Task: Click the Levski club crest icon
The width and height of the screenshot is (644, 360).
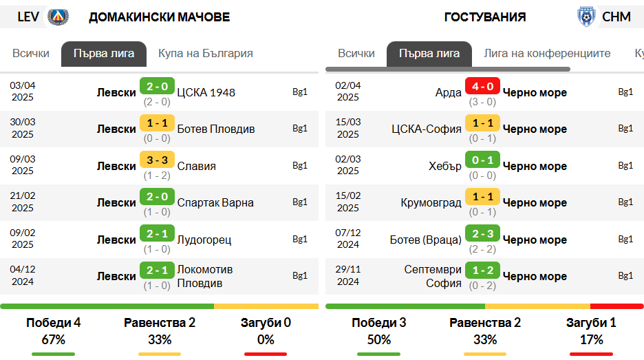Action: 58,17
